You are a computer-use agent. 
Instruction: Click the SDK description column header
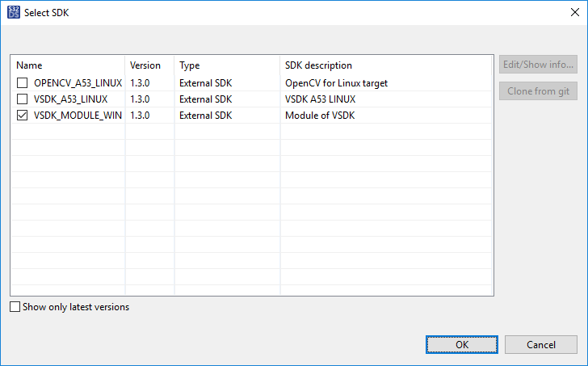pos(384,65)
